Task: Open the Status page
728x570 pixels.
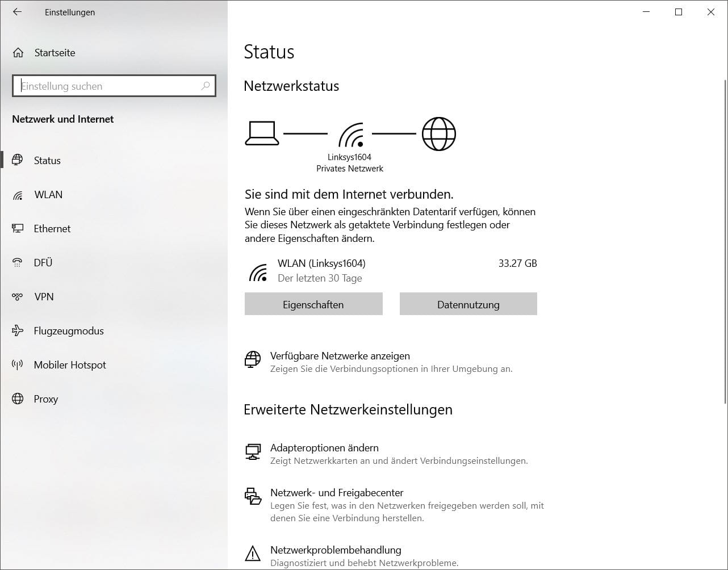Action: point(114,160)
